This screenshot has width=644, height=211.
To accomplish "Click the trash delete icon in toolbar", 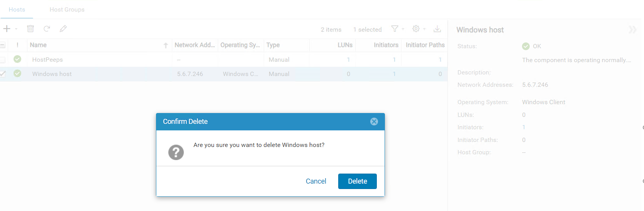I will point(31,29).
